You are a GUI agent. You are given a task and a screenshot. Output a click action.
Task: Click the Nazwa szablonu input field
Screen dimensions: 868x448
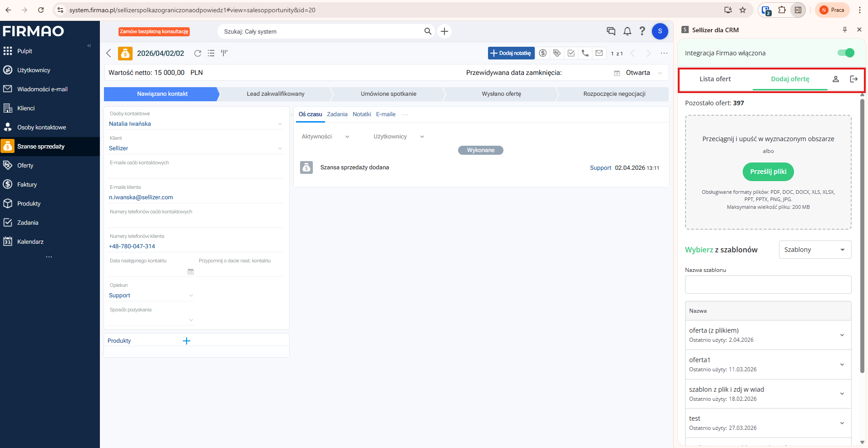click(x=768, y=285)
